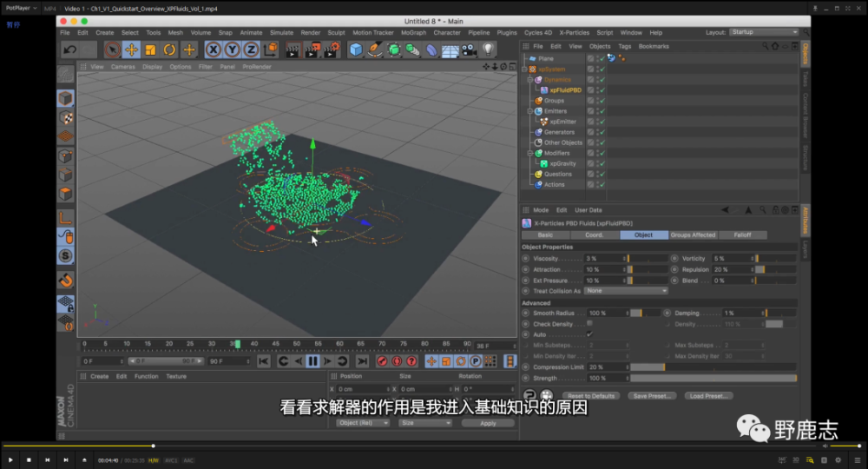Switch to Groups Affected tab
The height and width of the screenshot is (469, 868).
[693, 234]
